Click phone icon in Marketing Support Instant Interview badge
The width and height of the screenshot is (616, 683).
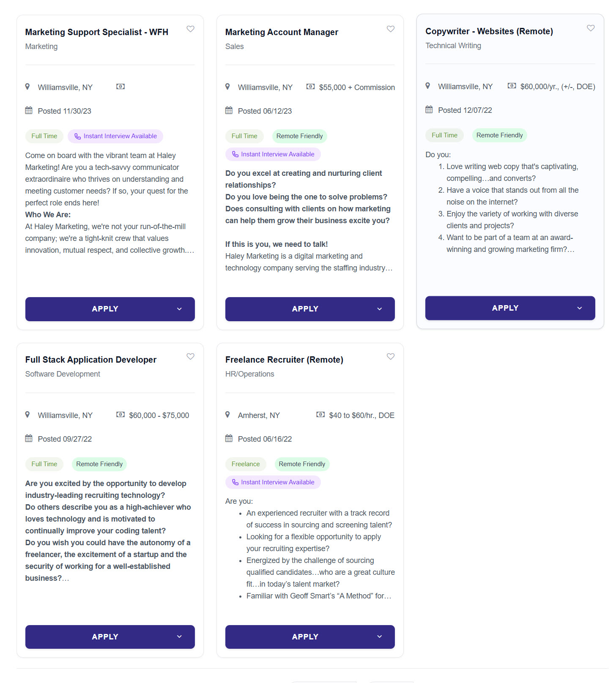[78, 136]
